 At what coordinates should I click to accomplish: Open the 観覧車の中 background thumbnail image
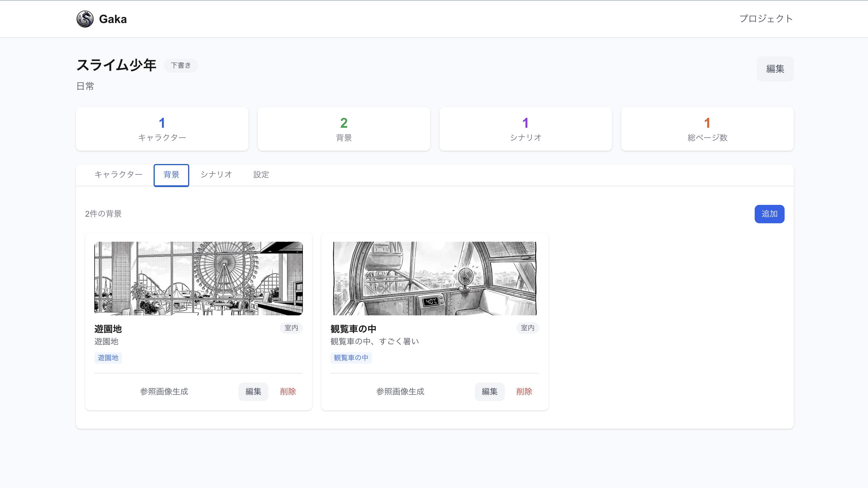[x=435, y=278]
